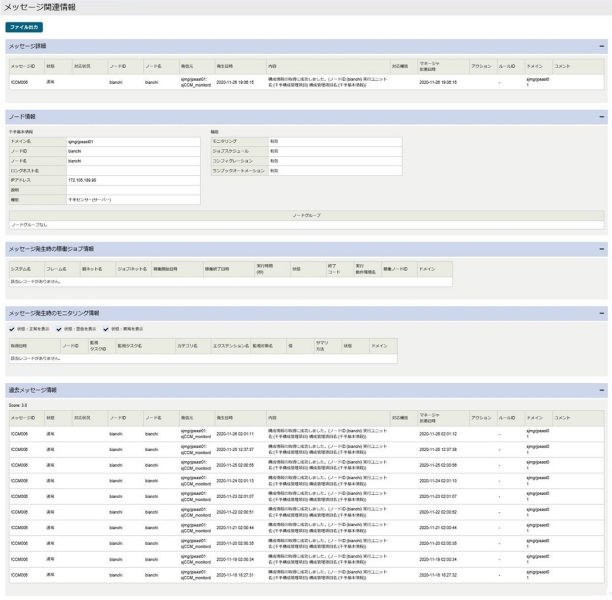Select past message dated 2020-11-20 02:00:35
Image resolution: width=612 pixels, height=600 pixels.
pyautogui.click(x=307, y=544)
